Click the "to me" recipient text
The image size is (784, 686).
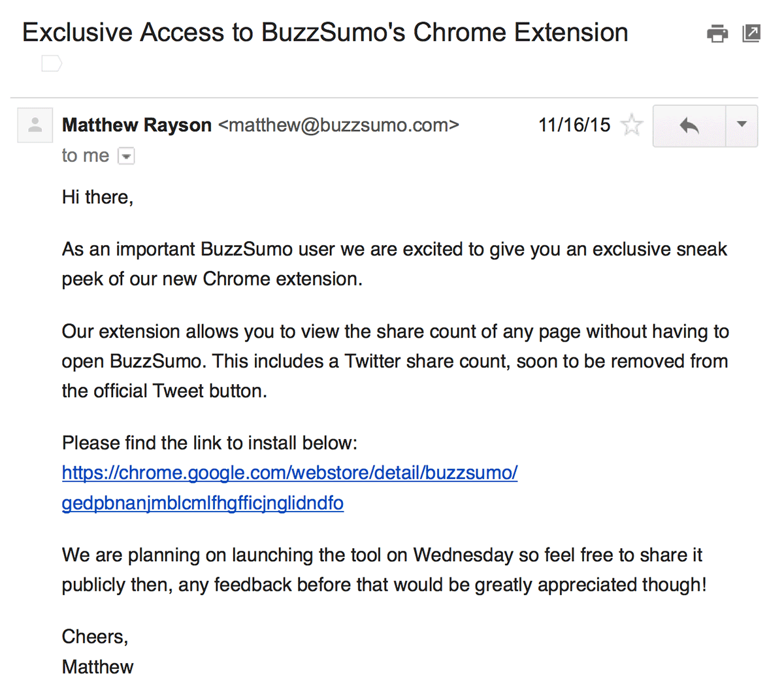click(85, 155)
